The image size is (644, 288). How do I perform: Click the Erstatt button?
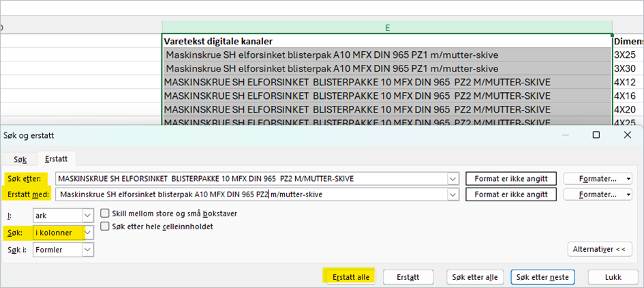(x=409, y=276)
